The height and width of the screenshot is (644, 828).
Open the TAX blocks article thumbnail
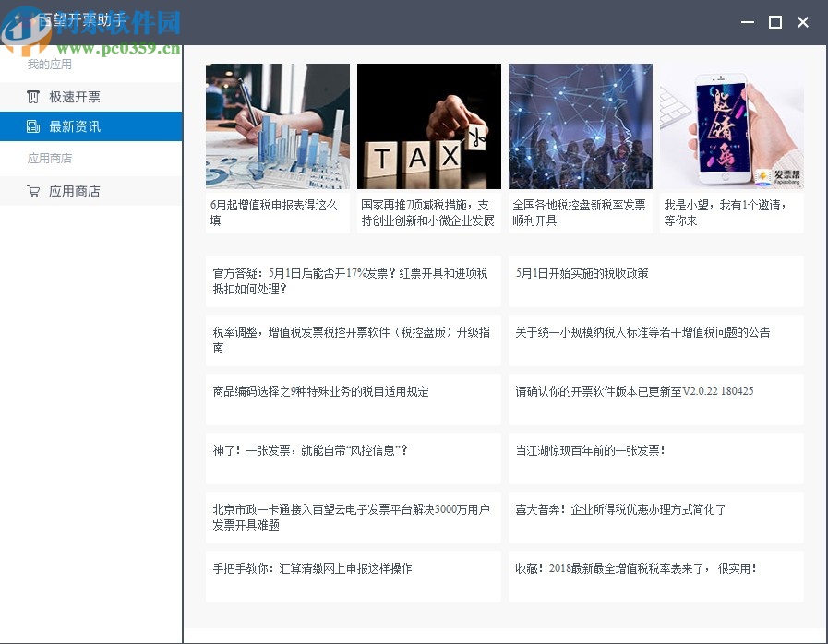pos(428,126)
